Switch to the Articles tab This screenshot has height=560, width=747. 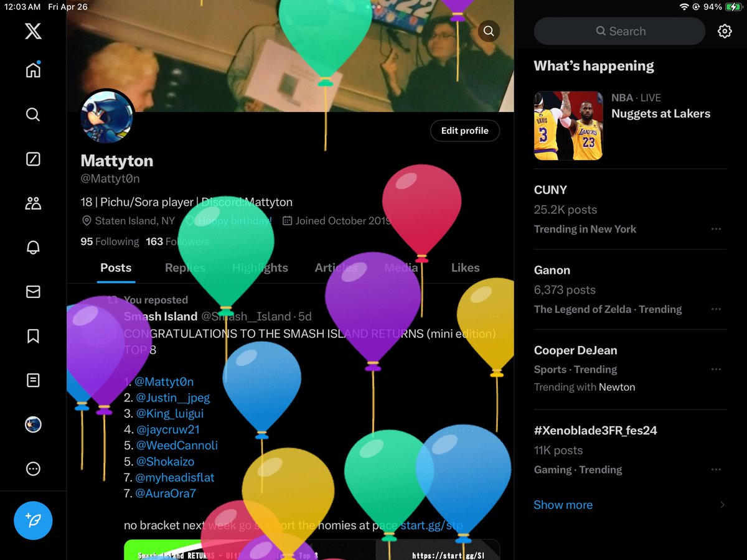tap(336, 268)
